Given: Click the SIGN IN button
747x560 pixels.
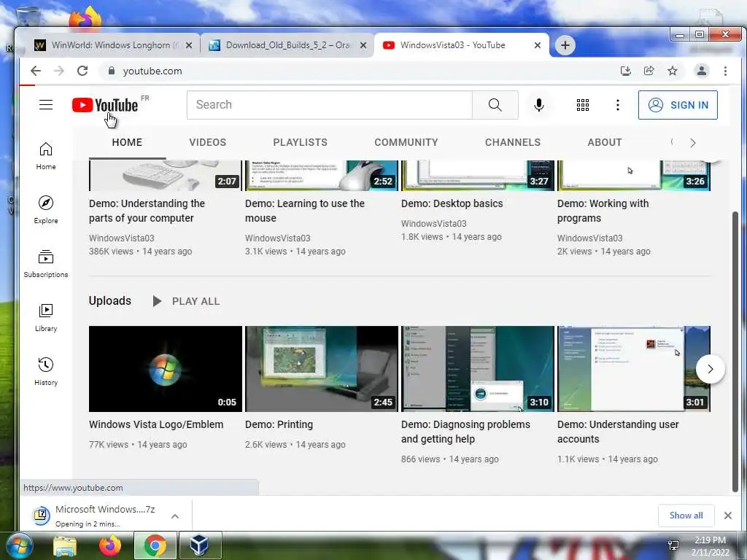Looking at the screenshot, I should 678,105.
